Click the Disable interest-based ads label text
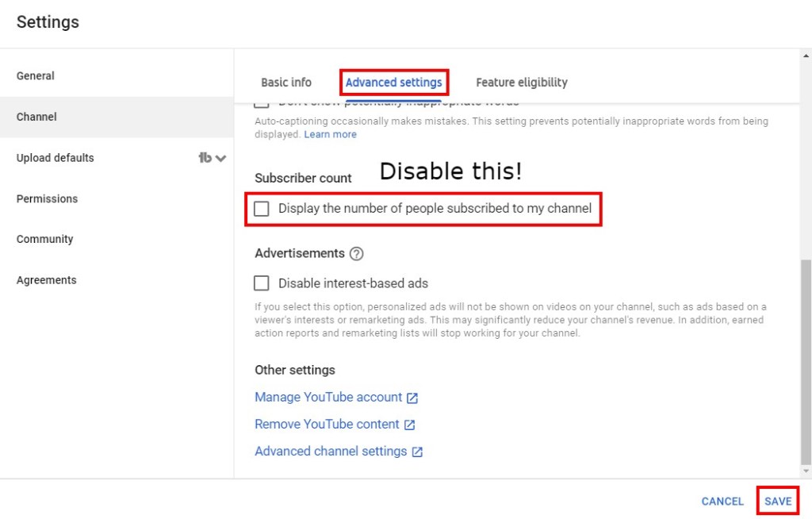This screenshot has height=519, width=812. pos(353,283)
